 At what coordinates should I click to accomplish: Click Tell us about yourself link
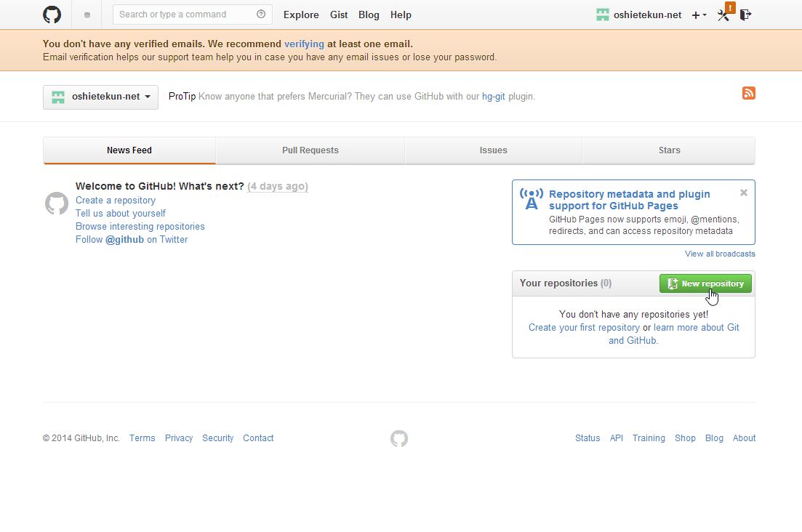(121, 213)
